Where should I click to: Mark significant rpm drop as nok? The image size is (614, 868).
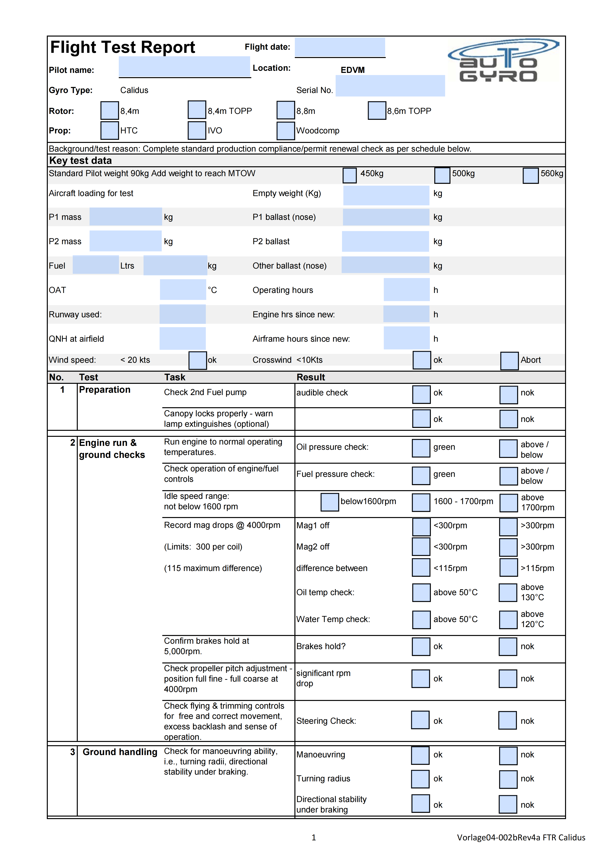click(x=508, y=679)
